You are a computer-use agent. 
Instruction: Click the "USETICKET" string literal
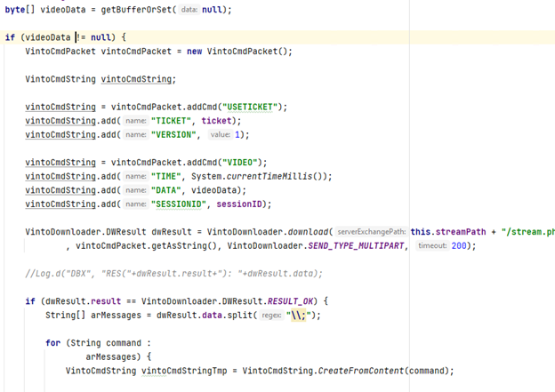250,107
